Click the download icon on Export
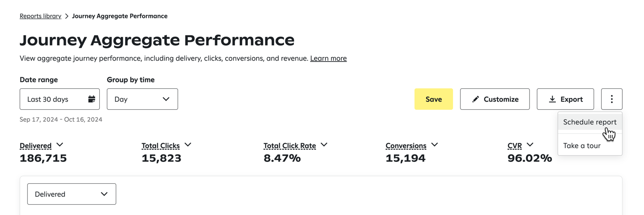The width and height of the screenshot is (644, 215). coord(552,99)
